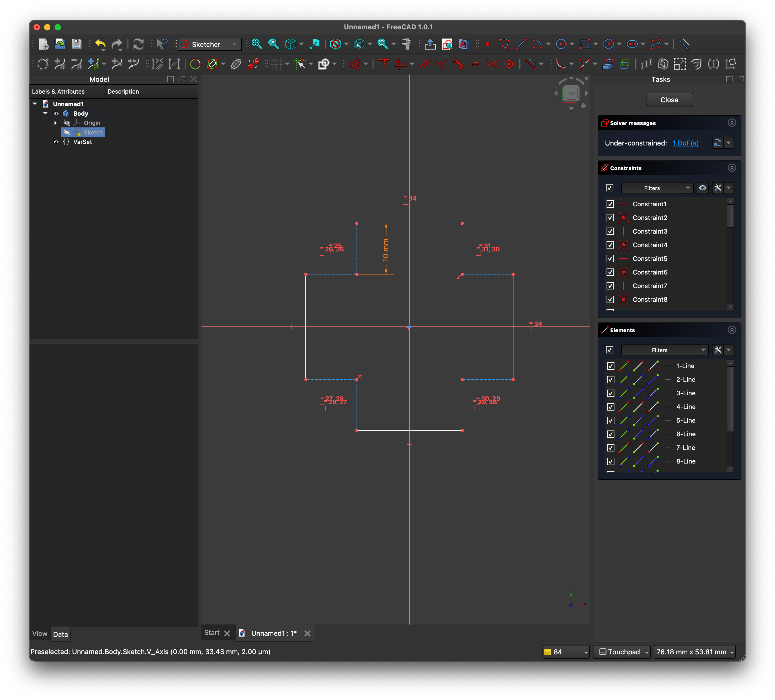Click the Save document icon
Image resolution: width=775 pixels, height=700 pixels.
click(x=77, y=44)
